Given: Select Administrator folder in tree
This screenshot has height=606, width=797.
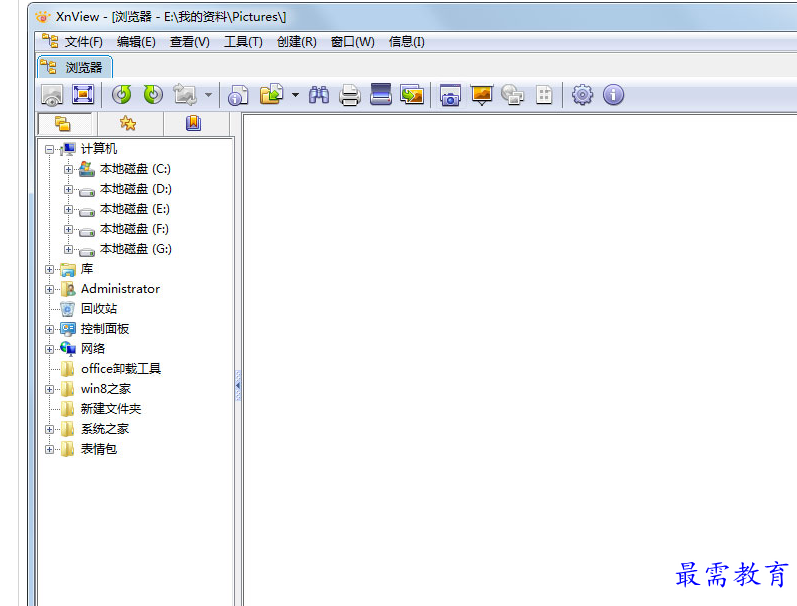Looking at the screenshot, I should pyautogui.click(x=120, y=289).
